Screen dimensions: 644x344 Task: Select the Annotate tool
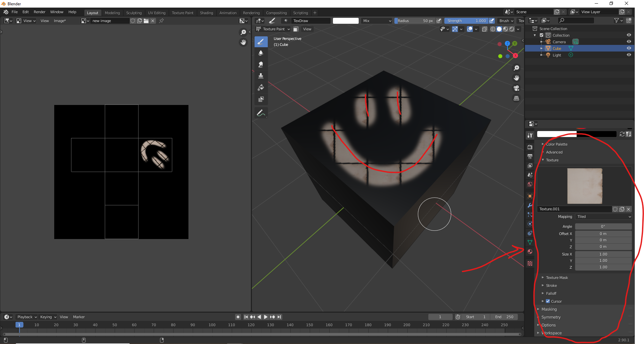pyautogui.click(x=261, y=113)
